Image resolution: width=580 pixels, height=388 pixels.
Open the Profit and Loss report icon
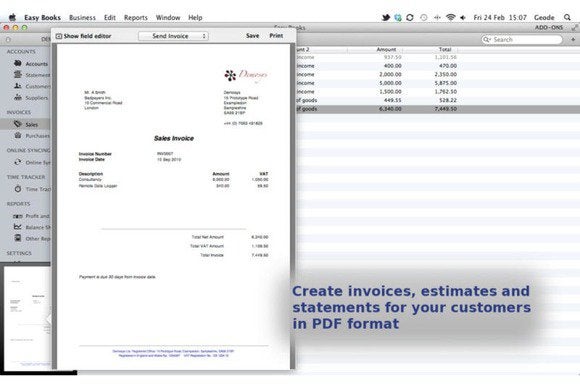(17, 216)
